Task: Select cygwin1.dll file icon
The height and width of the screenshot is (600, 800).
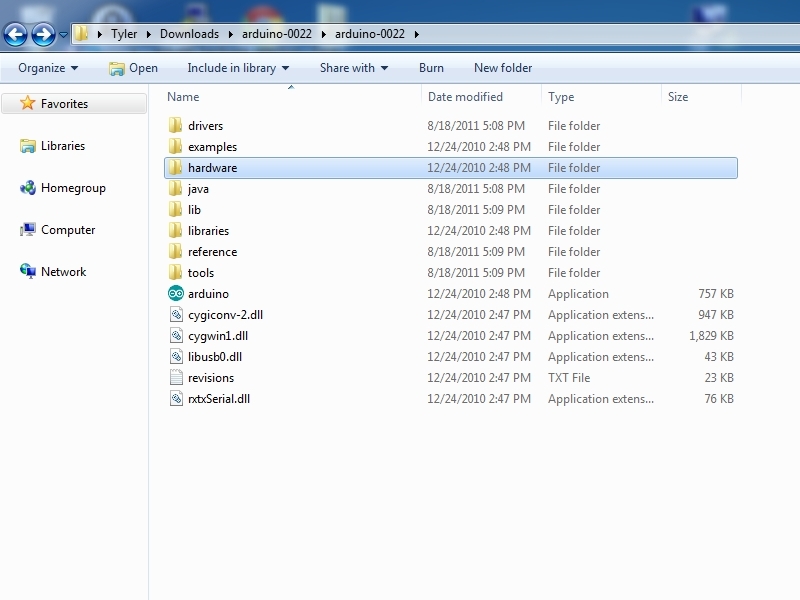Action: (x=176, y=335)
